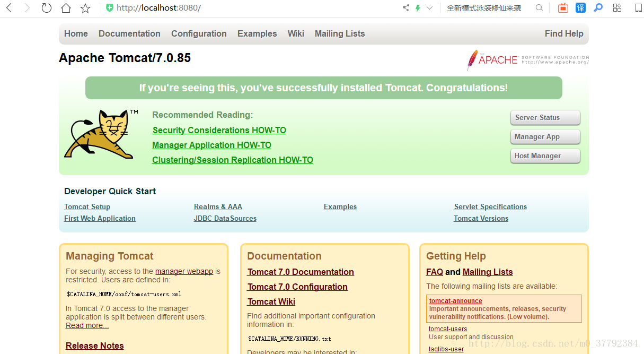Click the browser back arrow
This screenshot has height=354, width=644.
click(x=9, y=8)
